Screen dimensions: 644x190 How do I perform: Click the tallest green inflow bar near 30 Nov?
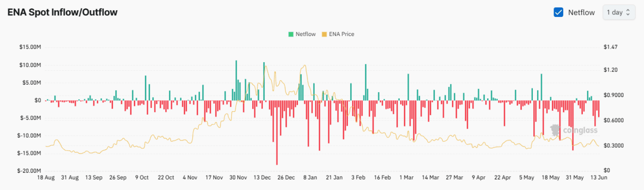click(236, 80)
